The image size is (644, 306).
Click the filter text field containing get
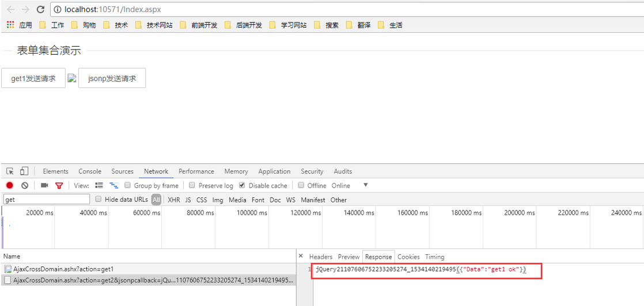[47, 200]
